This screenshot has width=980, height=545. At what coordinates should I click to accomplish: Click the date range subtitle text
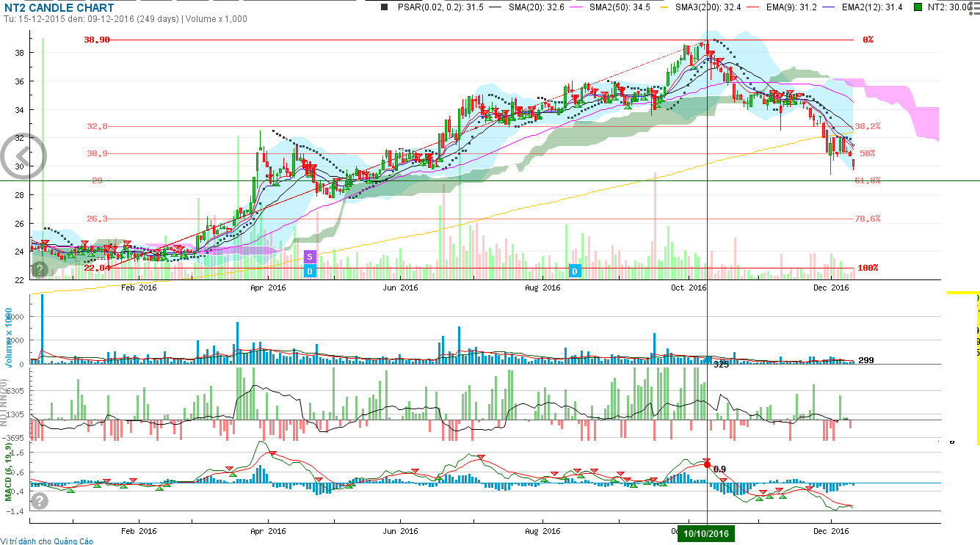tap(125, 19)
